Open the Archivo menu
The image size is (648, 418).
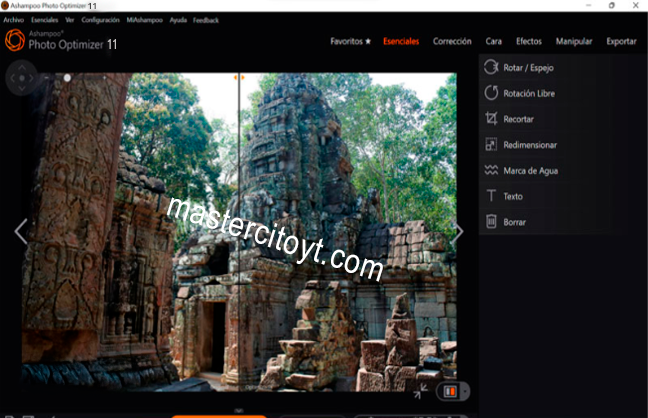[13, 20]
